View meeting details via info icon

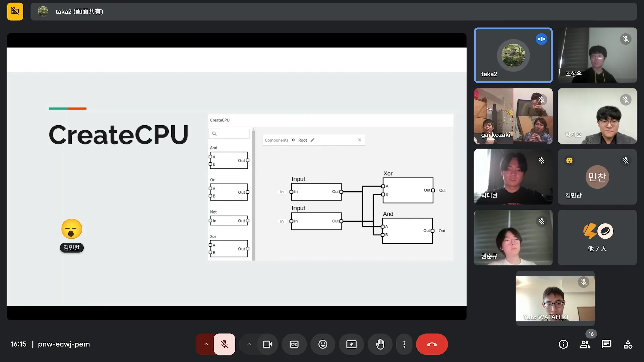tap(563, 344)
